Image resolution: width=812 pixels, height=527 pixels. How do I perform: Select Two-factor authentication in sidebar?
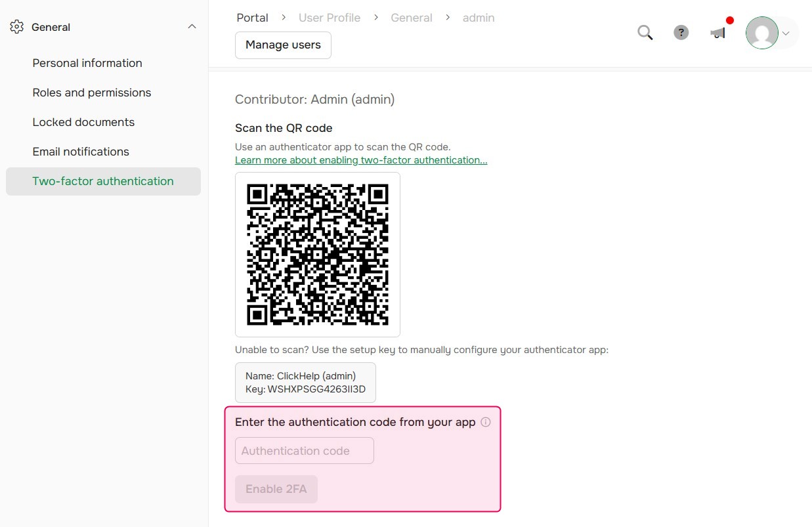click(102, 180)
